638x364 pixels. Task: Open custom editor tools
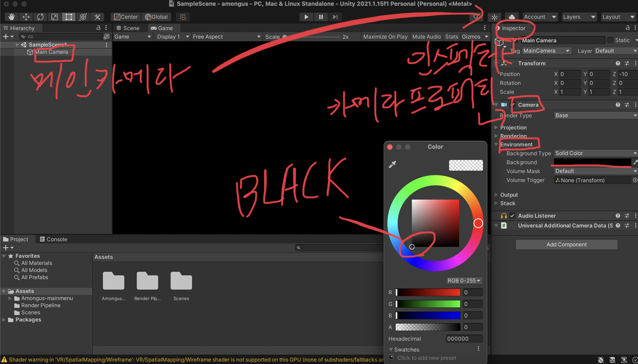(x=97, y=17)
